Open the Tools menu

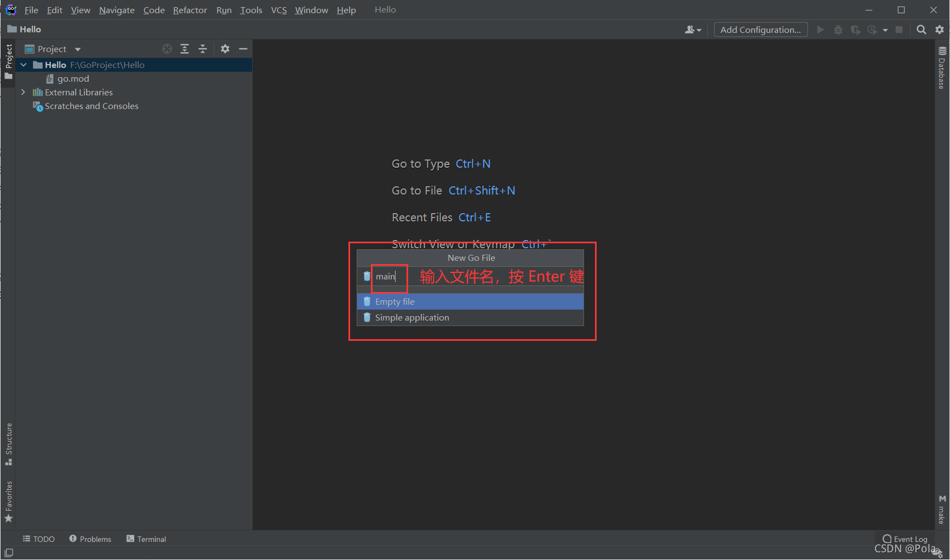pos(251,10)
